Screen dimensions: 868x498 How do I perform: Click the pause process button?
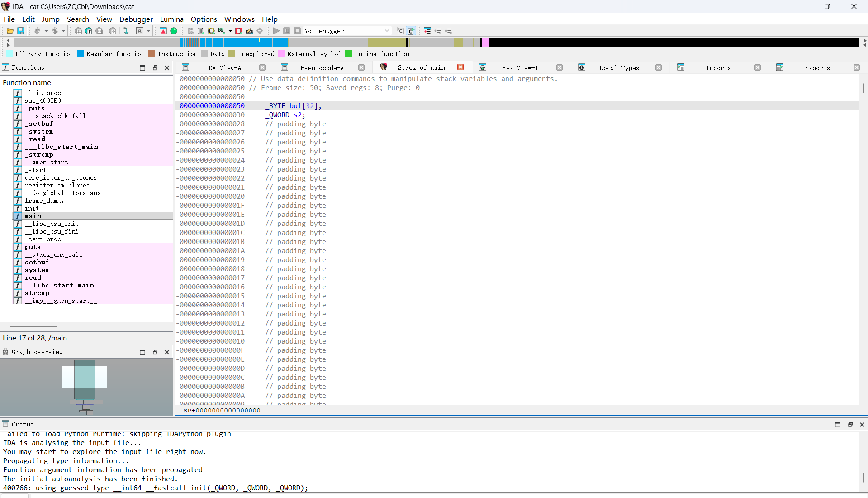(x=287, y=31)
